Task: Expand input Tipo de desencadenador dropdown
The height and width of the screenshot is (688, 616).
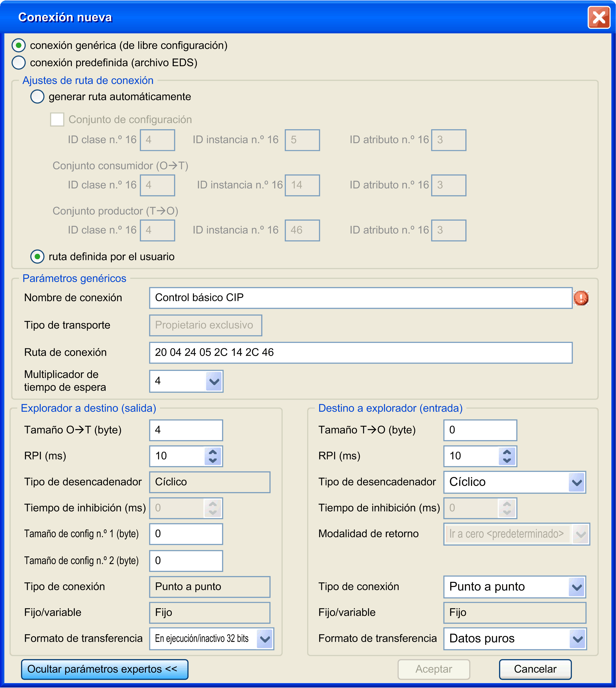Action: pos(577,482)
